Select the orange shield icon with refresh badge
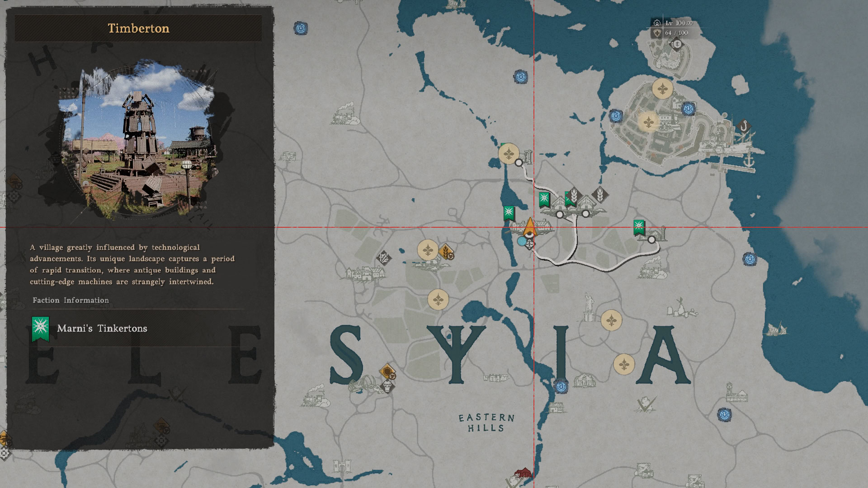Screen dimensions: 868x488 click(x=388, y=372)
